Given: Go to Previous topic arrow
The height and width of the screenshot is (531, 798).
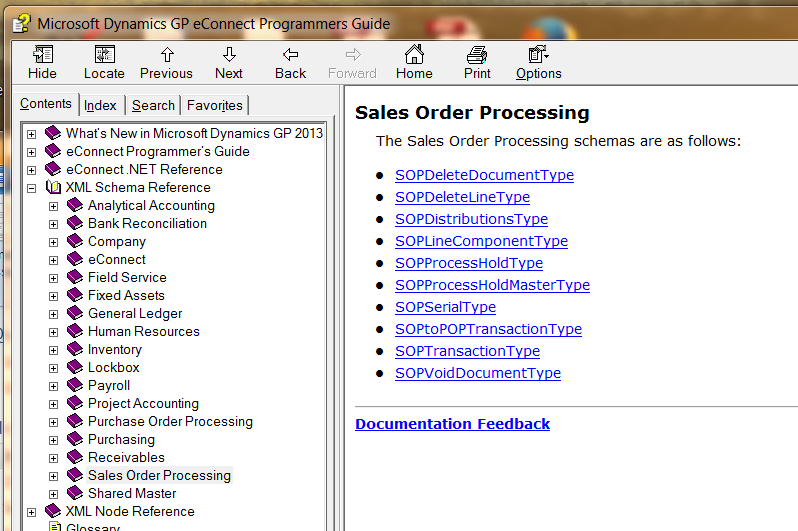Looking at the screenshot, I should click(x=167, y=54).
